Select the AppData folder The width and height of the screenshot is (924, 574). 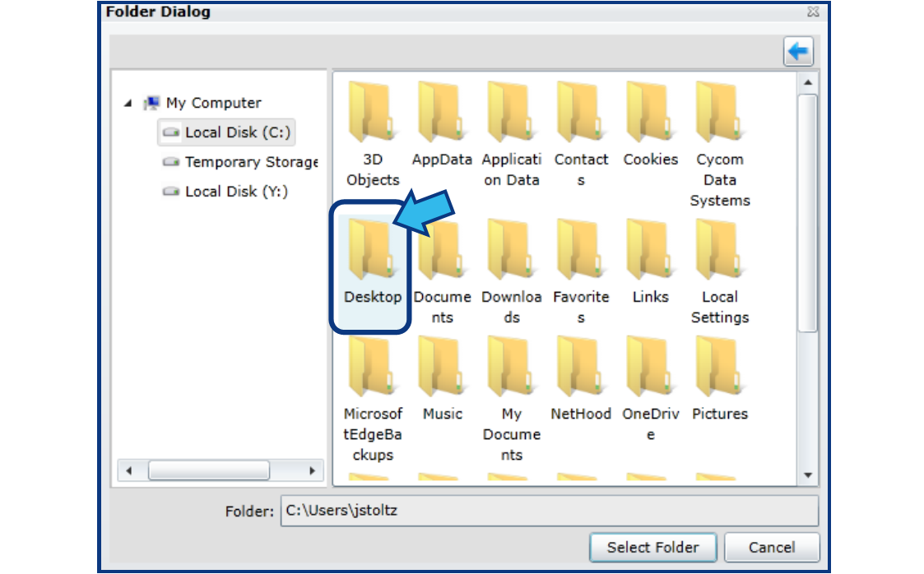coord(442,115)
